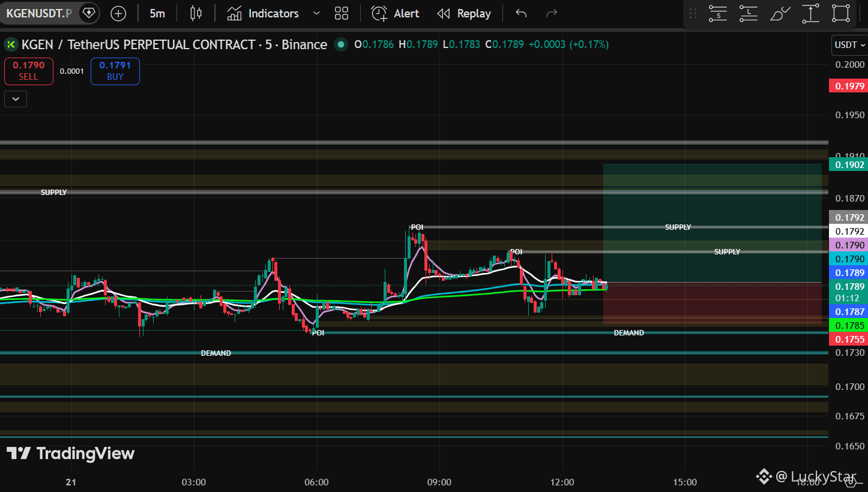868x492 pixels.
Task: Click the blue 0.1791 BUY button
Action: 115,71
